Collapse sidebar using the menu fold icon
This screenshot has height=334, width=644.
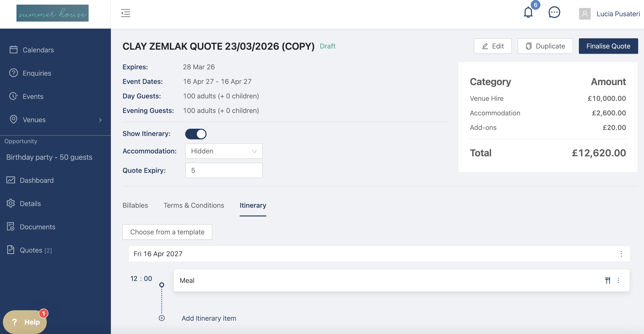pyautogui.click(x=125, y=13)
